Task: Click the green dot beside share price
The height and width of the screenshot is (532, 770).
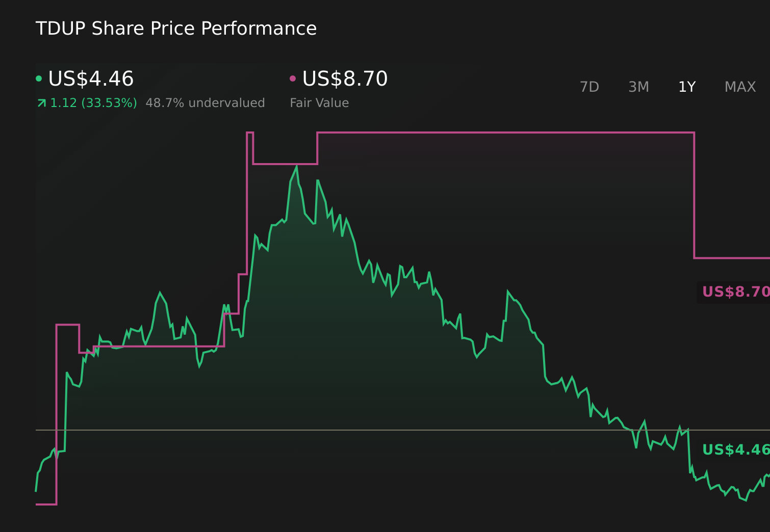Action: [39, 79]
